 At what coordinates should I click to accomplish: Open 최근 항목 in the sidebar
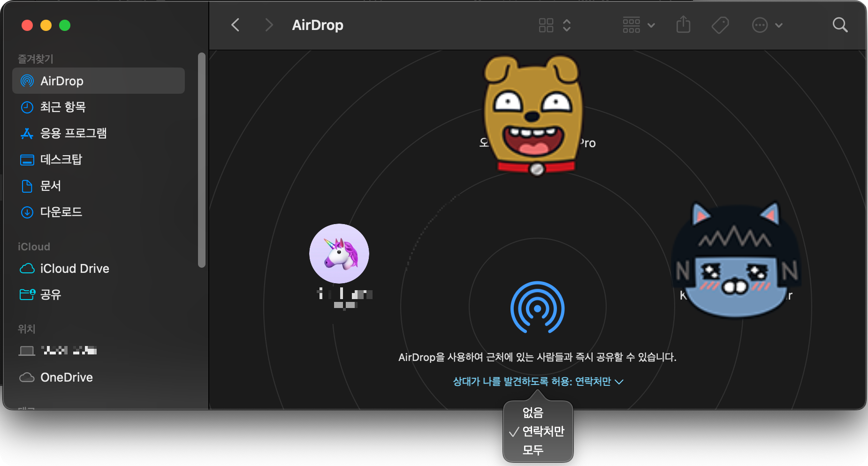pos(99,107)
